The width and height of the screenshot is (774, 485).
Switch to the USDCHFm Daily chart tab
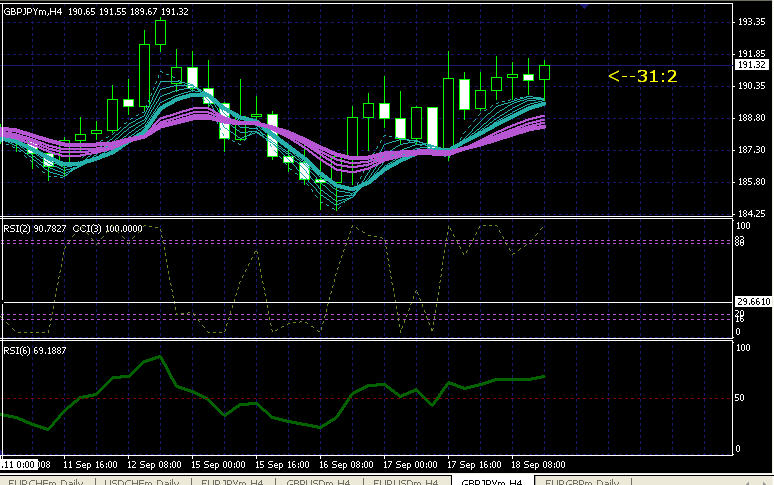142,481
